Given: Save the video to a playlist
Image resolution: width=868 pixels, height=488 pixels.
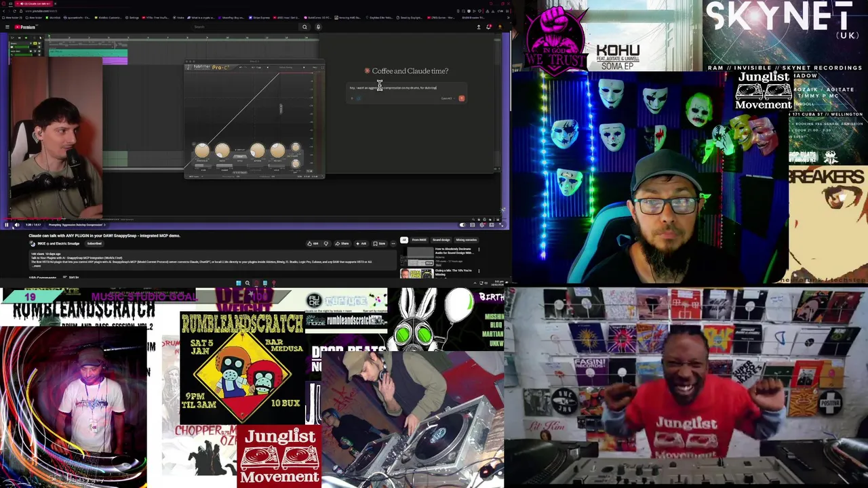Looking at the screenshot, I should 379,243.
